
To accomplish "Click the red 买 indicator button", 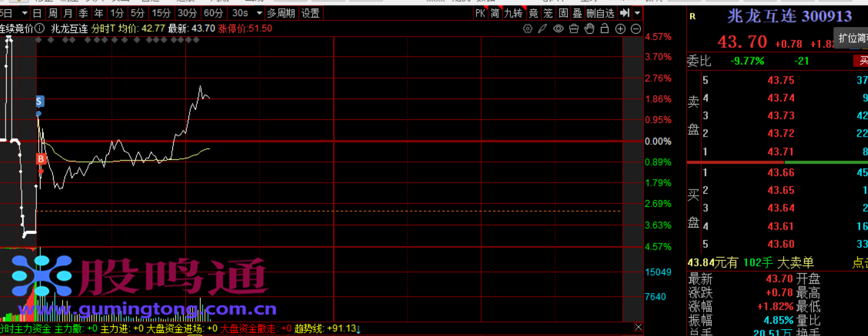I will click(860, 61).
